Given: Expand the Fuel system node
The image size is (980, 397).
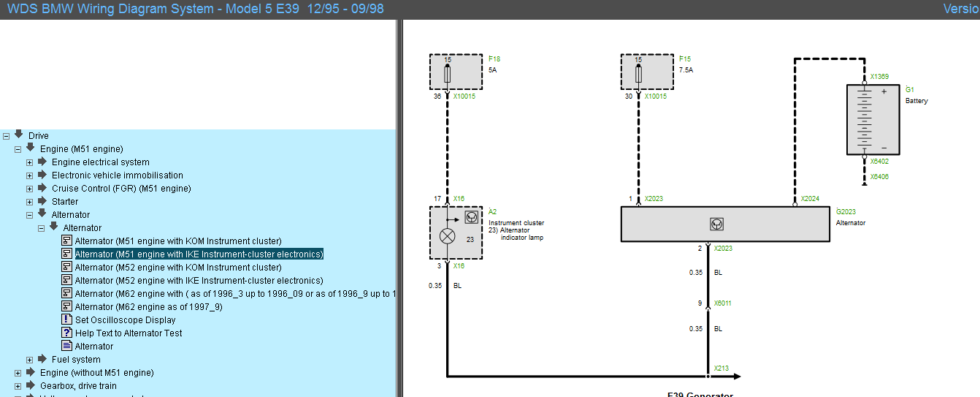Looking at the screenshot, I should (x=29, y=359).
